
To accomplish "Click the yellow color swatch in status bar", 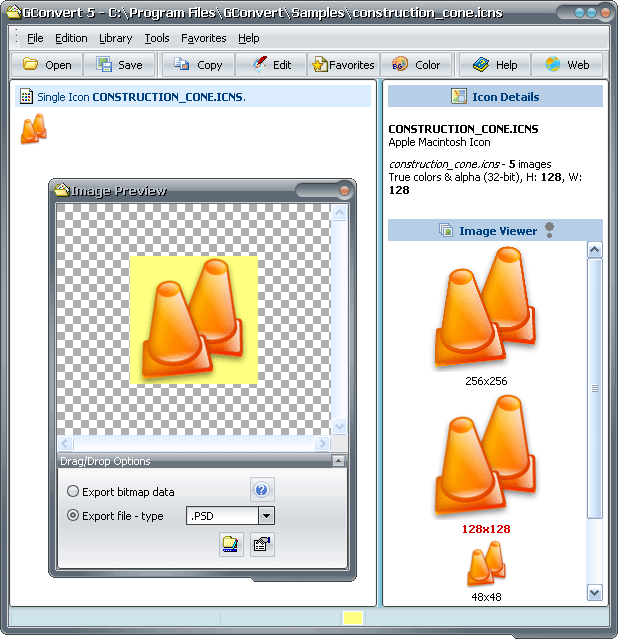I will pyautogui.click(x=353, y=618).
